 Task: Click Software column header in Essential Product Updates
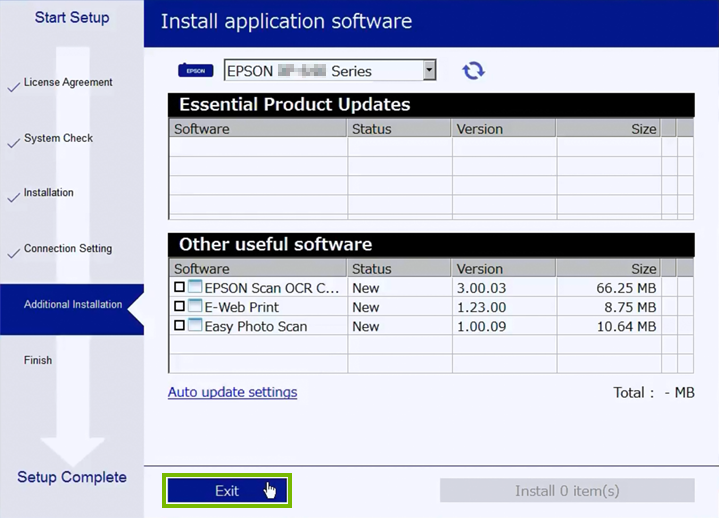point(258,129)
